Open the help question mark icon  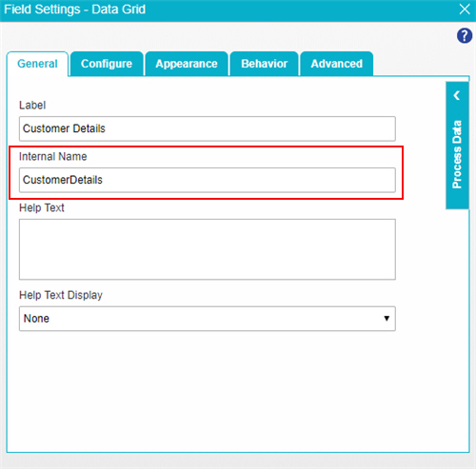point(465,35)
